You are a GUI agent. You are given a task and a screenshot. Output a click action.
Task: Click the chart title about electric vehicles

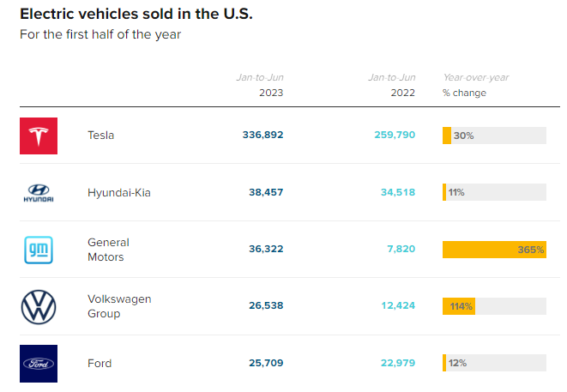(x=136, y=15)
